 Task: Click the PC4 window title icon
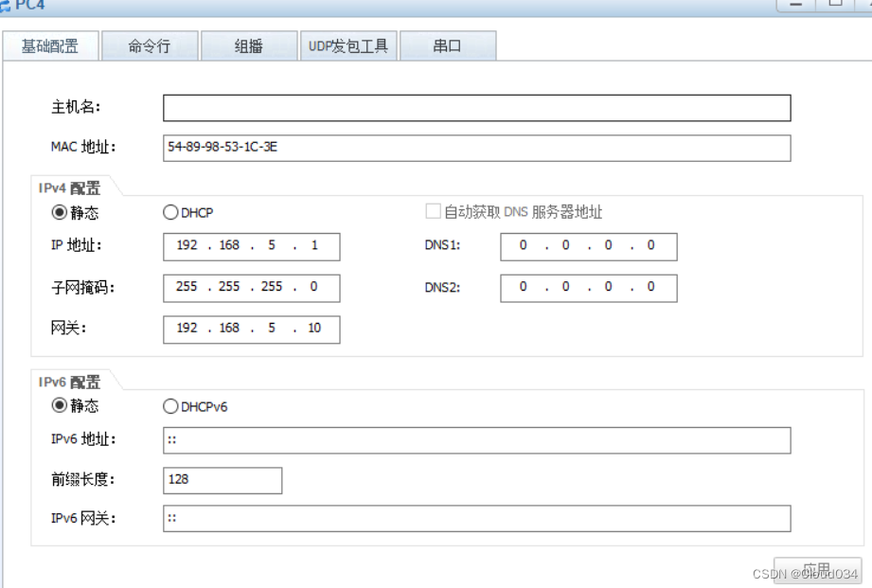[5, 6]
